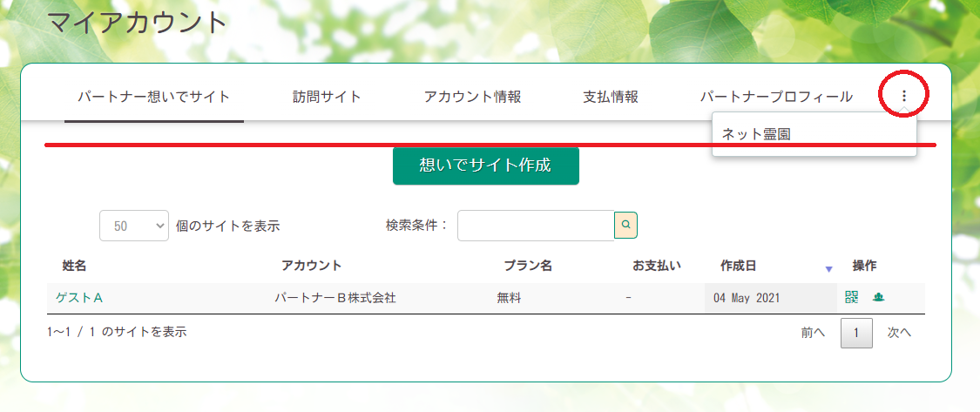The image size is (980, 412).
Task: Select the パートナープロフィール tab
Action: click(776, 97)
